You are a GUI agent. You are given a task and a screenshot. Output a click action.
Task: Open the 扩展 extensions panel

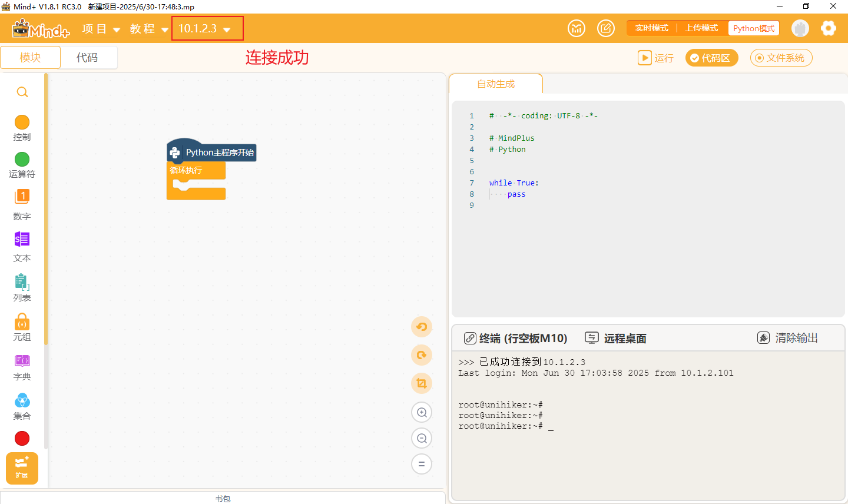pyautogui.click(x=22, y=468)
